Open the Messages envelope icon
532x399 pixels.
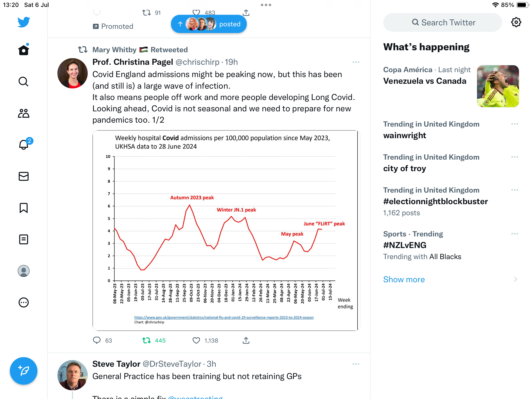tap(24, 176)
